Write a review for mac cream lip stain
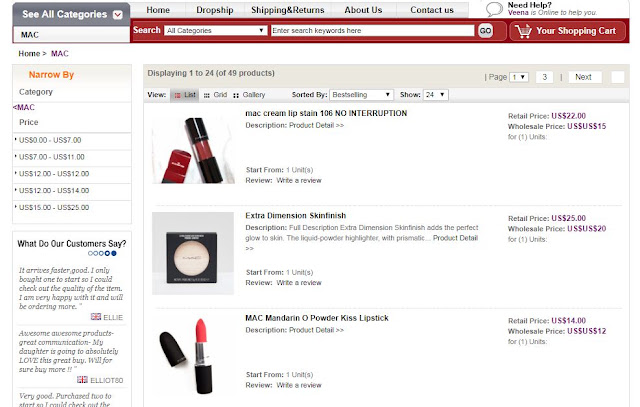Image resolution: width=640 pixels, height=407 pixels. point(299,180)
